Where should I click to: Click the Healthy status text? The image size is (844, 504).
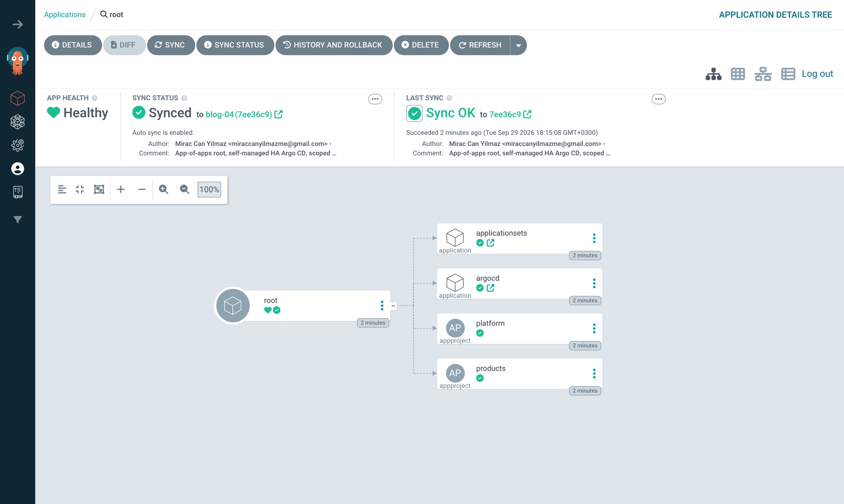(86, 113)
